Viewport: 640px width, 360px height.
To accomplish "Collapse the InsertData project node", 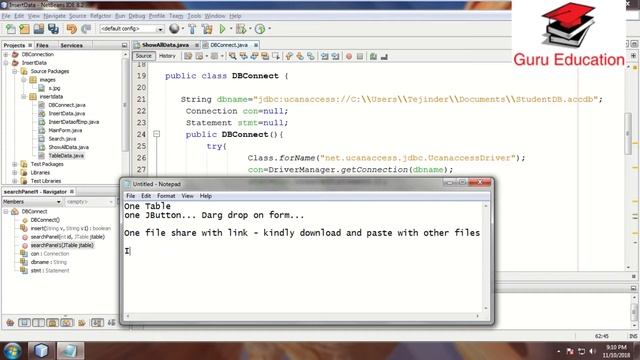I will pos(6,63).
